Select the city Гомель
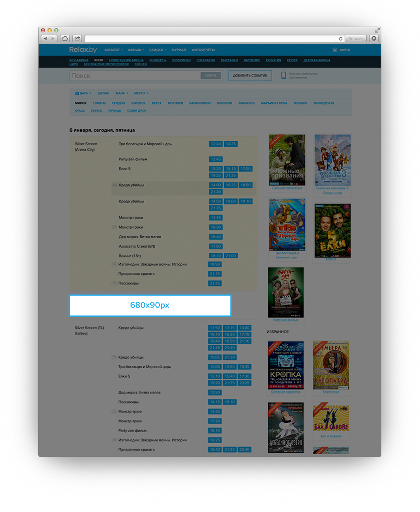420x512 pixels. (99, 103)
